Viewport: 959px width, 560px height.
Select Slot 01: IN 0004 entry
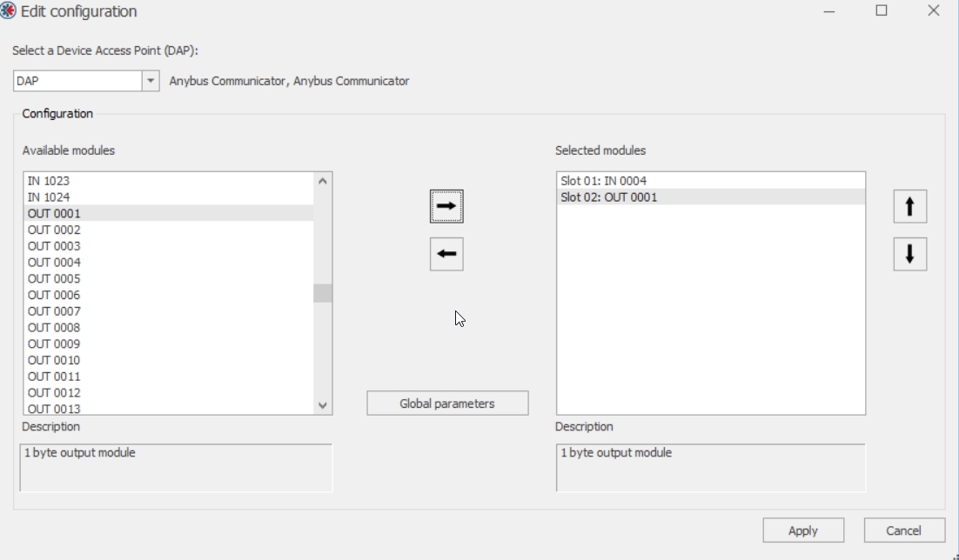pyautogui.click(x=604, y=181)
